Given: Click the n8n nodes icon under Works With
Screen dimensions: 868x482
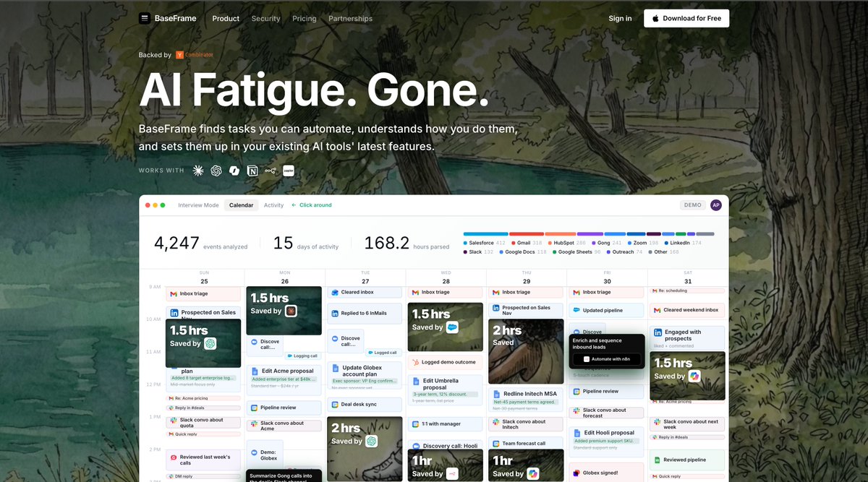Looking at the screenshot, I should click(x=271, y=171).
